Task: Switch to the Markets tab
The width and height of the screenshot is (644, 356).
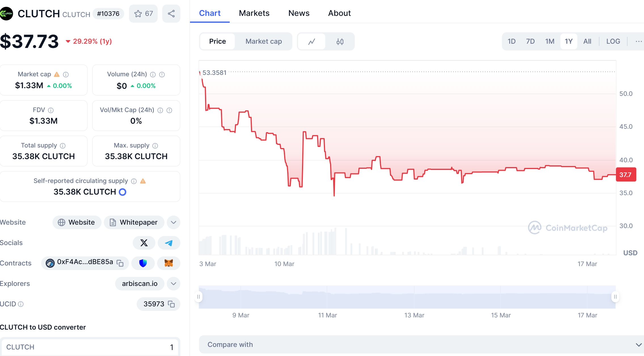Action: (x=254, y=13)
